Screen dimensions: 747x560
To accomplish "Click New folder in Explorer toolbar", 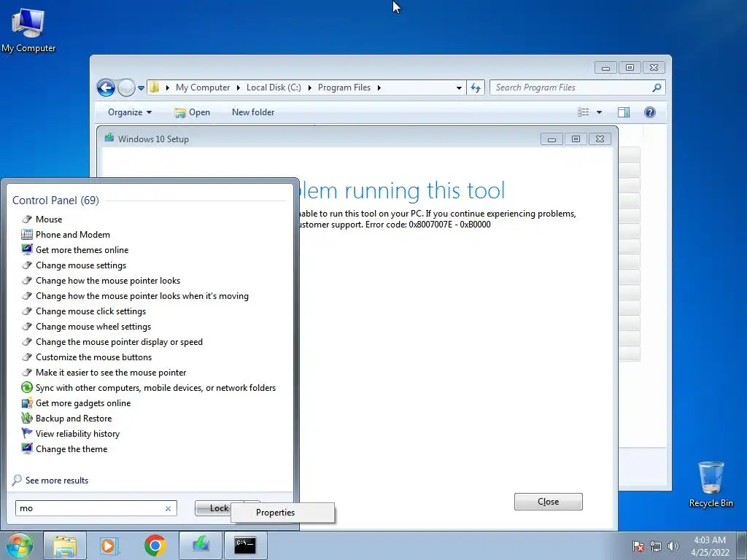I will (x=253, y=112).
